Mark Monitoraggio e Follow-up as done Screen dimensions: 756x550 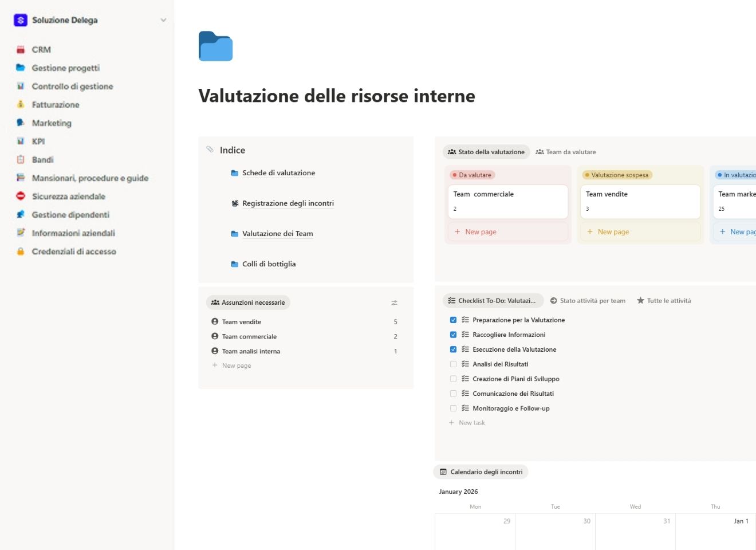point(454,408)
